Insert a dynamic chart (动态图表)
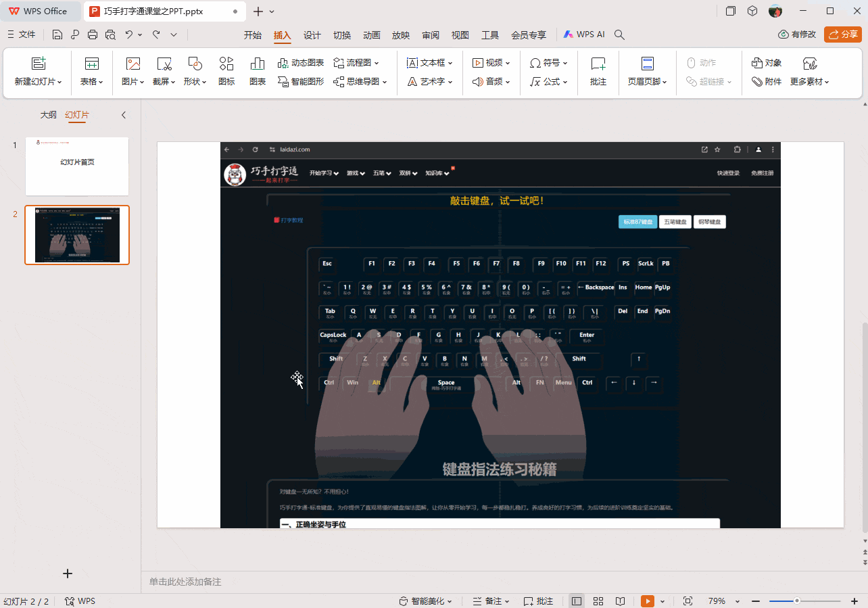The image size is (868, 608). pos(301,63)
